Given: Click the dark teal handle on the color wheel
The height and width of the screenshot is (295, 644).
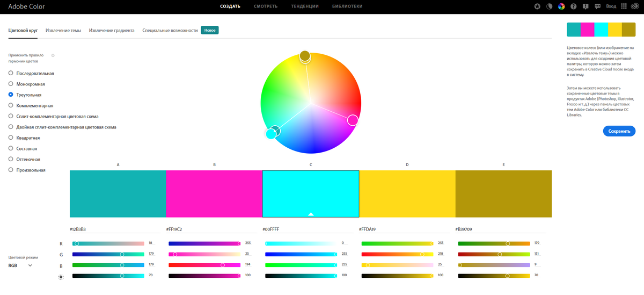Looking at the screenshot, I should pyautogui.click(x=276, y=130).
